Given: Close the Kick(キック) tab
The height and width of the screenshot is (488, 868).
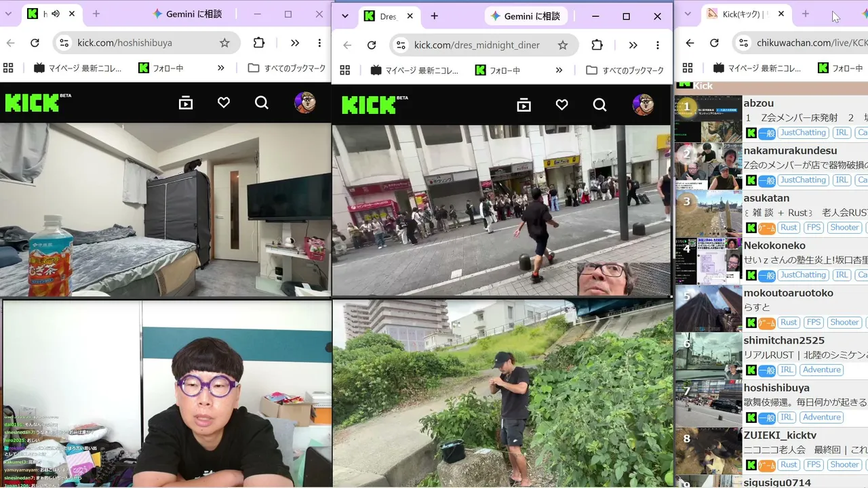Looking at the screenshot, I should tap(781, 14).
